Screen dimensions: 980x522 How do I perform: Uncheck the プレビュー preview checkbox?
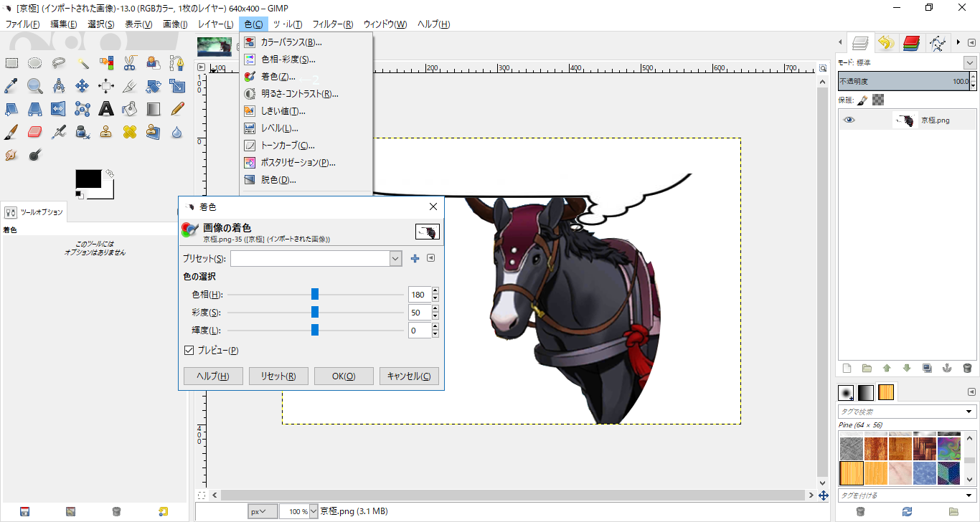click(x=189, y=351)
